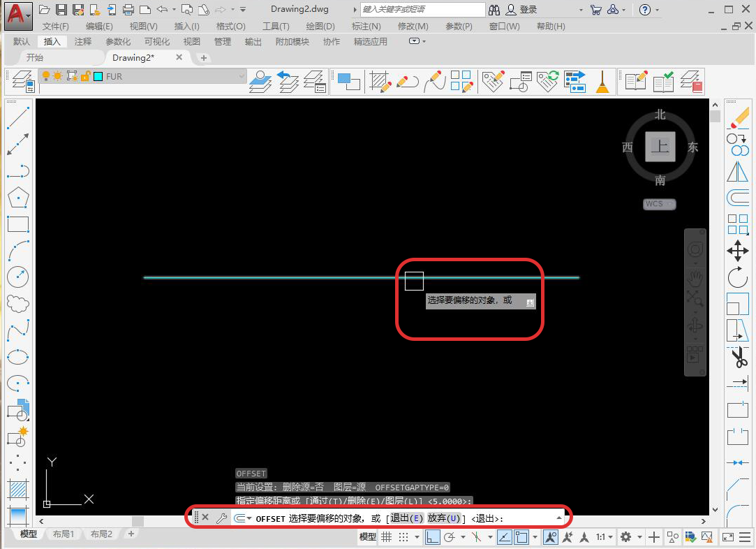Switch to the 注释 ribbon tab
The image size is (756, 549).
point(83,41)
